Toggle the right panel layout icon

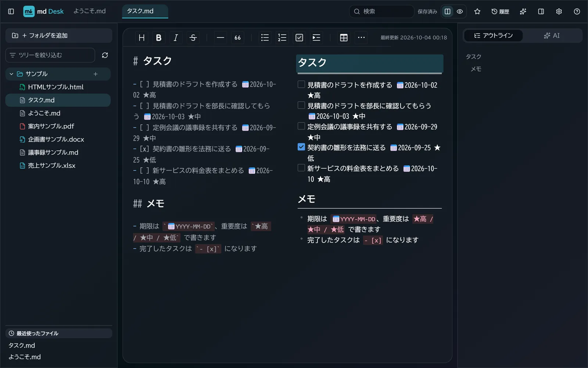pos(541,11)
